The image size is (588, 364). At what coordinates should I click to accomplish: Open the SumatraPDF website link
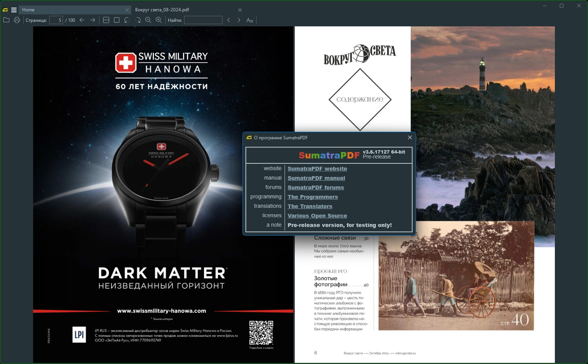click(x=317, y=169)
